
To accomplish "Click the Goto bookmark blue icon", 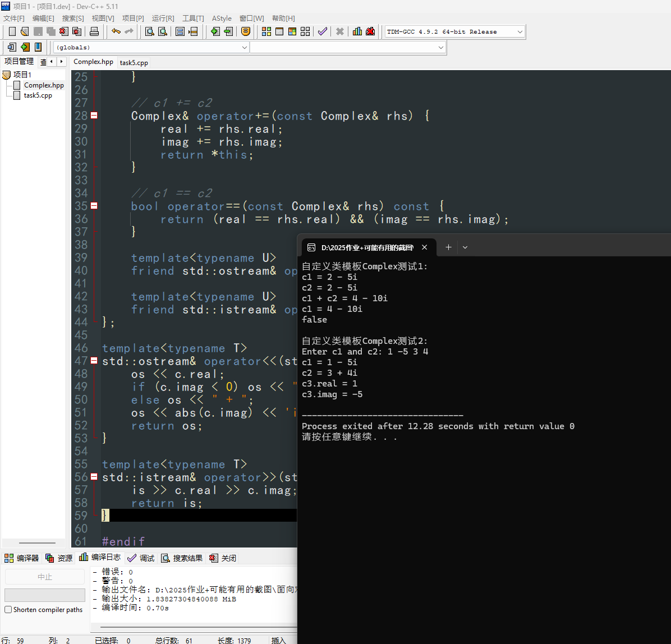I will click(38, 47).
